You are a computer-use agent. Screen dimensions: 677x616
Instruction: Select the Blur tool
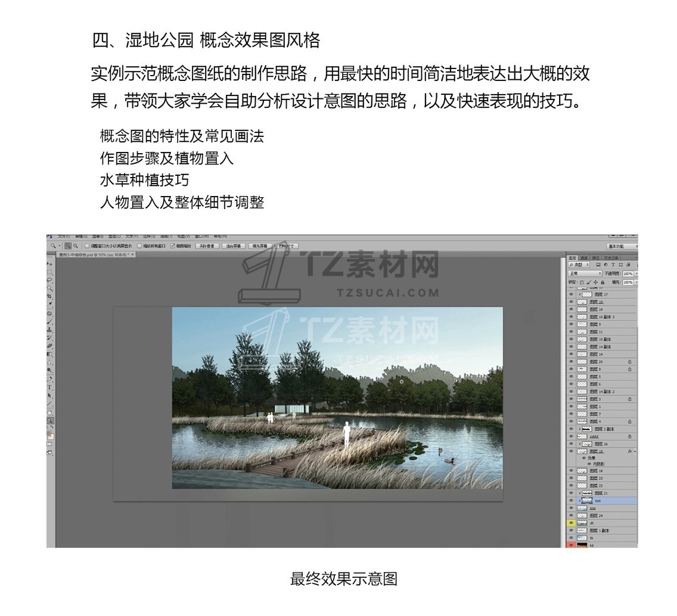[49, 363]
